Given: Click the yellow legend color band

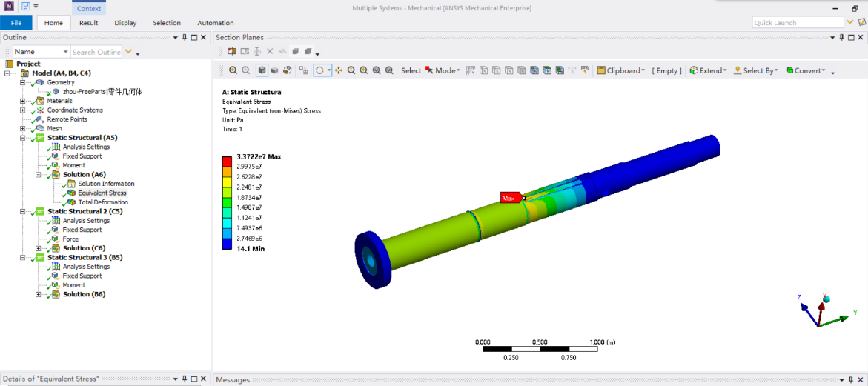Looking at the screenshot, I should 227,182.
